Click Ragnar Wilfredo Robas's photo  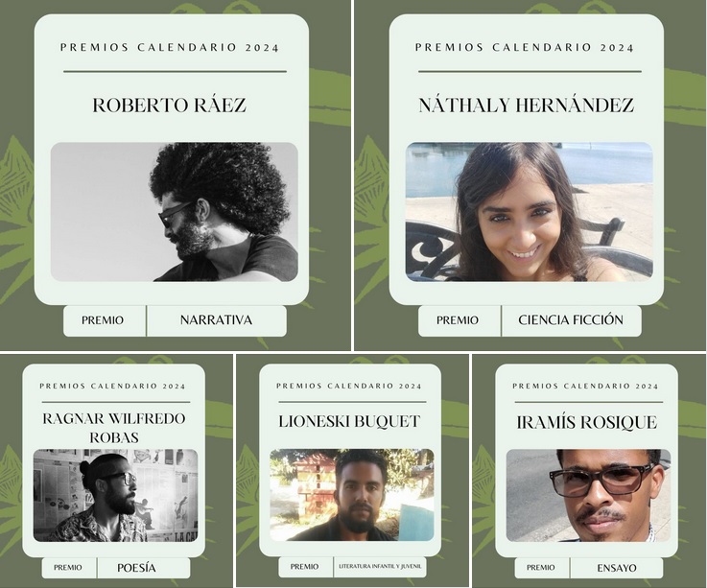(115, 495)
